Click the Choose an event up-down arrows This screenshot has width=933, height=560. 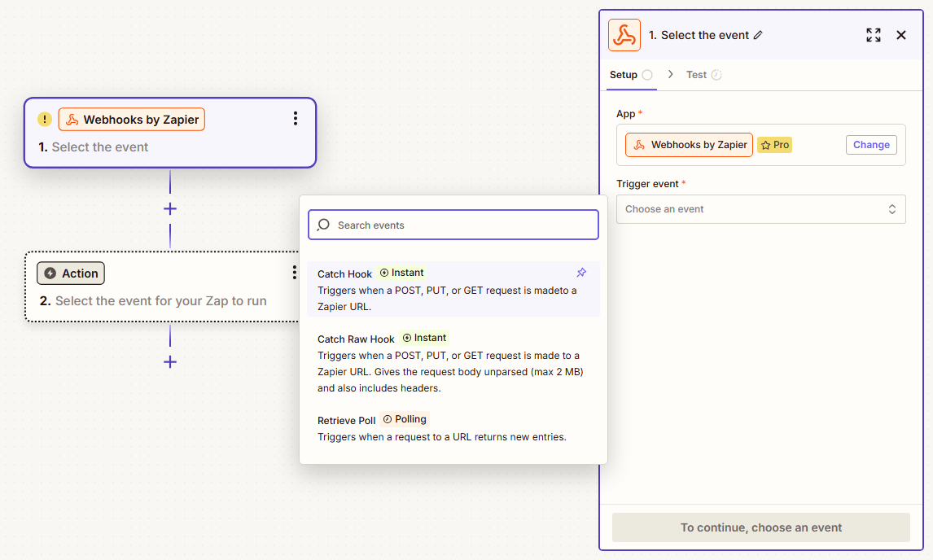click(892, 209)
